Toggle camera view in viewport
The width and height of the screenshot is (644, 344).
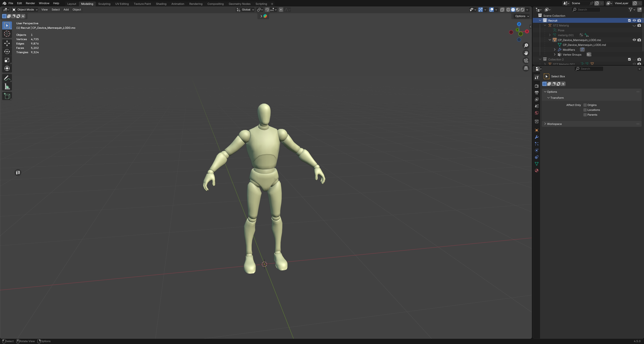(x=526, y=61)
